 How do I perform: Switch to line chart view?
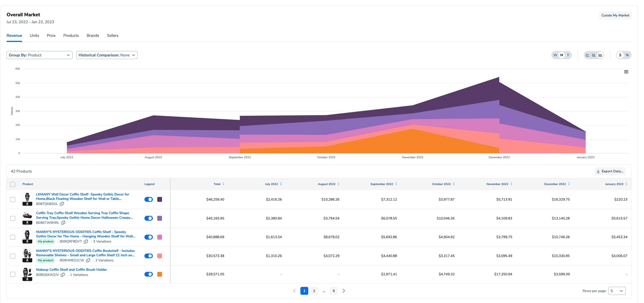587,55
